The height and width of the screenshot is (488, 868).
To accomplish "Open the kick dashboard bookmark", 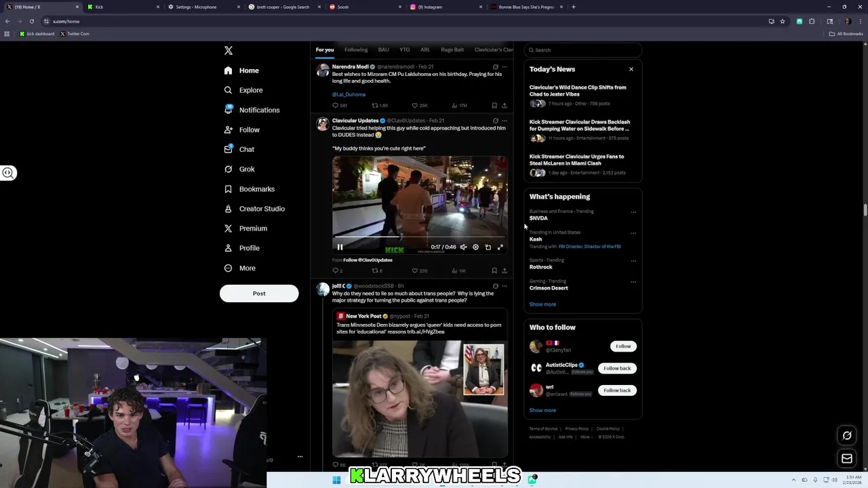I will (x=37, y=34).
